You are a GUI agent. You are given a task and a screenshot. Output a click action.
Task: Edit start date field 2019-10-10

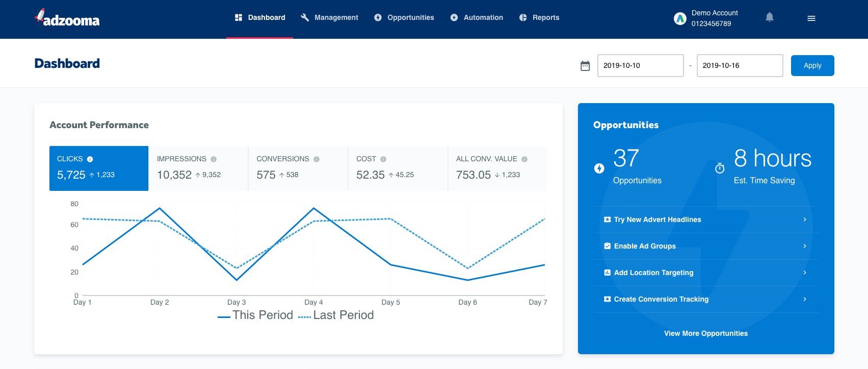(640, 65)
